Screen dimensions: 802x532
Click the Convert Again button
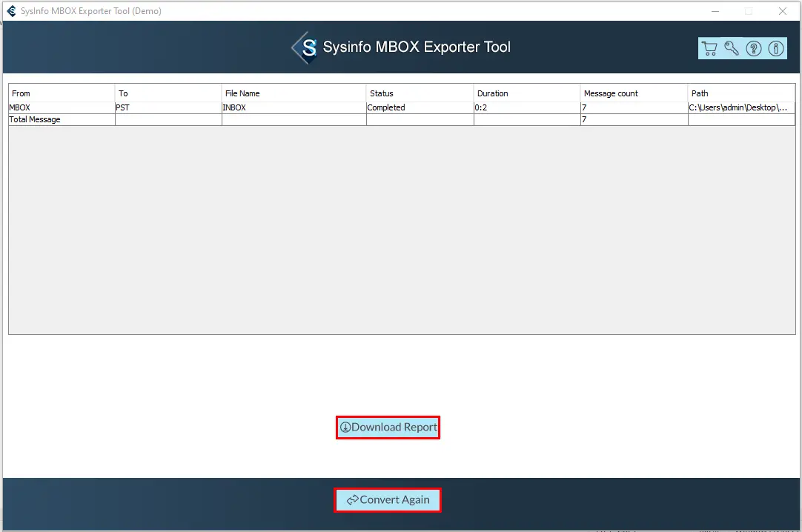(388, 500)
